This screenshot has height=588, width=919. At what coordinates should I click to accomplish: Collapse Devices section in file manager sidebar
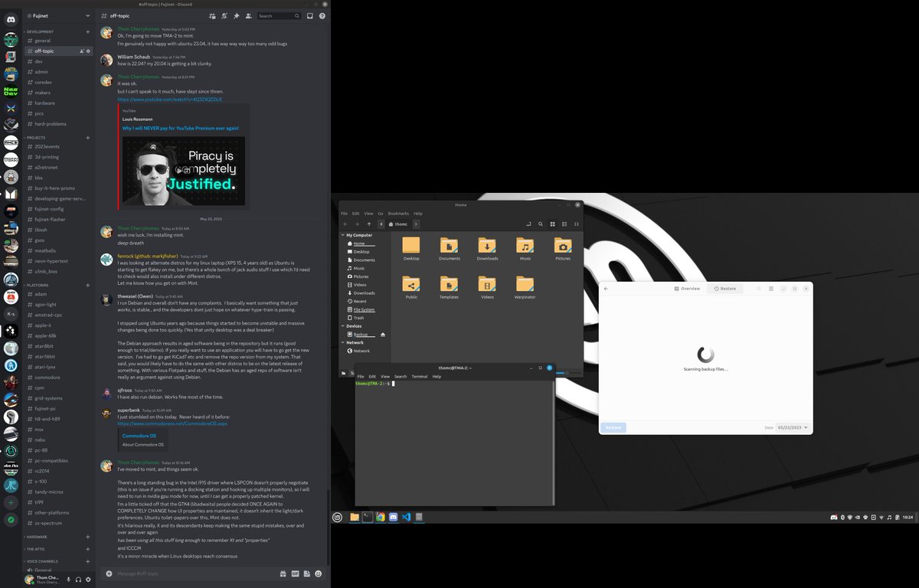click(342, 326)
